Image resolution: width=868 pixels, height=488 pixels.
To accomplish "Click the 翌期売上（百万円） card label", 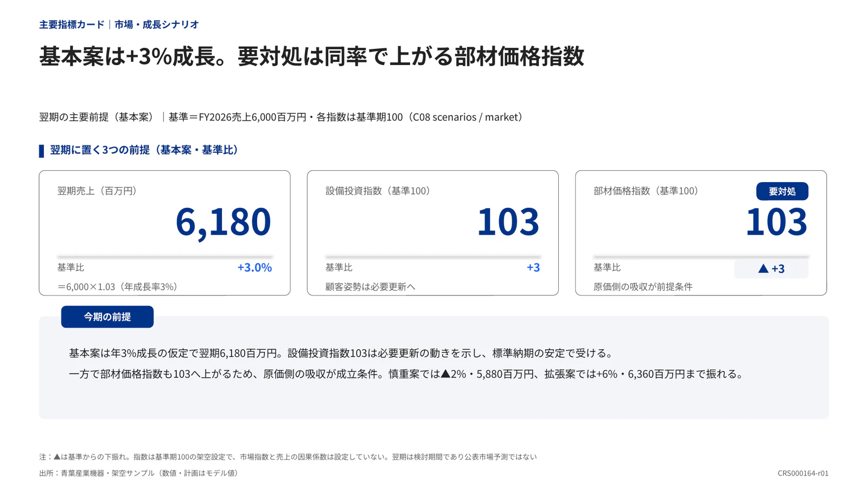I will 99,191.
